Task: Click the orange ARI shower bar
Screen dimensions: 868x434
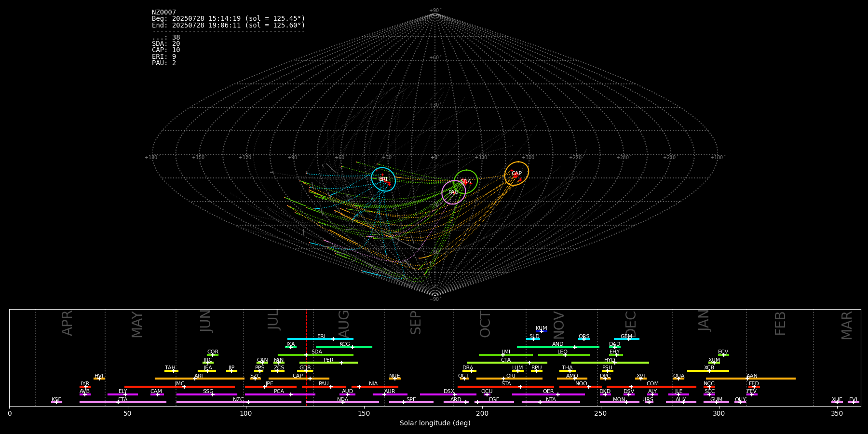Action: coord(199,379)
